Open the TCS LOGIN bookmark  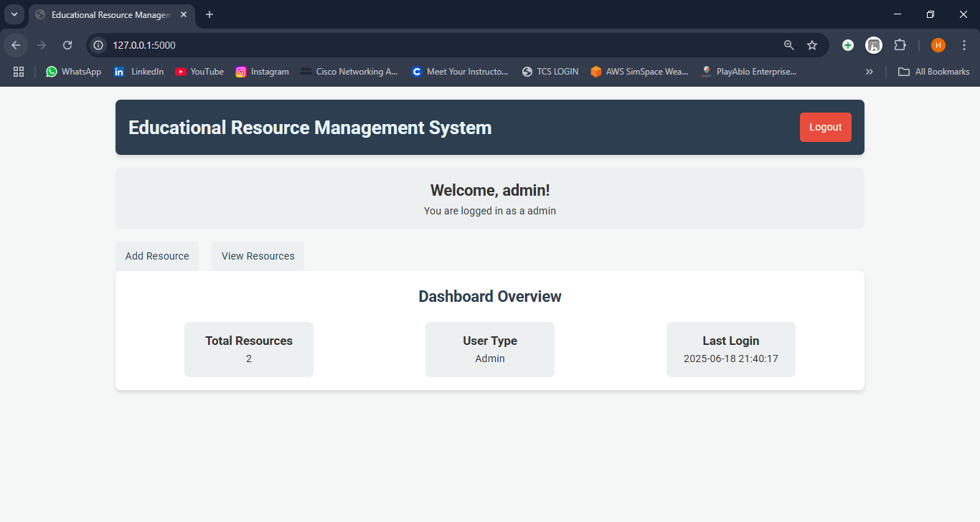(550, 72)
